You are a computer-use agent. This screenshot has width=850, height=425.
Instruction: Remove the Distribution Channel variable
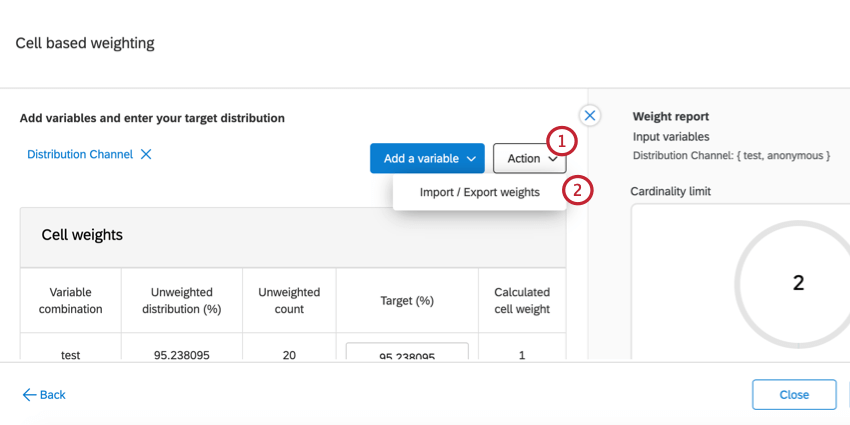click(x=146, y=155)
